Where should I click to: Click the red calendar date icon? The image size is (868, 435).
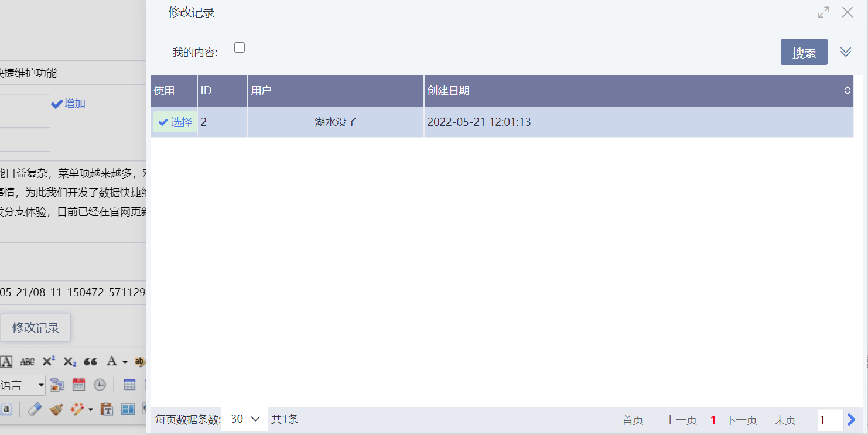tap(78, 385)
